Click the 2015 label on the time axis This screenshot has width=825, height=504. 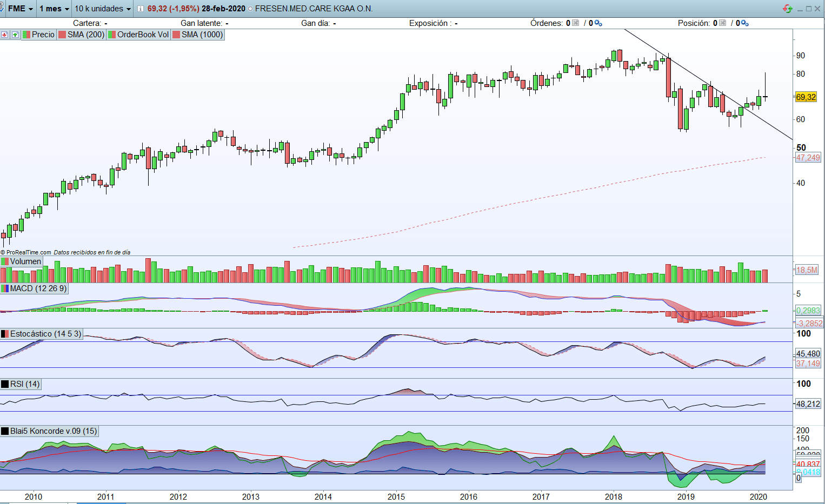coord(396,497)
